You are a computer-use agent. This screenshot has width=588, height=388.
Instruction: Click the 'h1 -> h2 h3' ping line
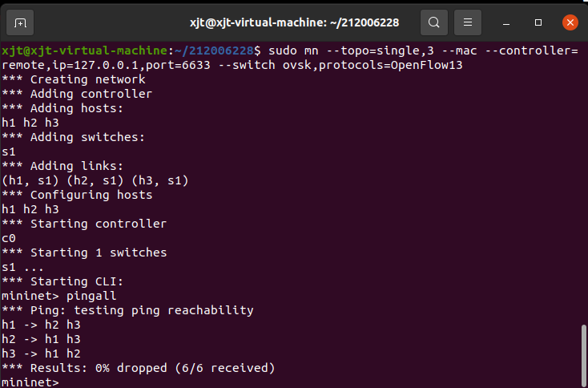(x=42, y=325)
